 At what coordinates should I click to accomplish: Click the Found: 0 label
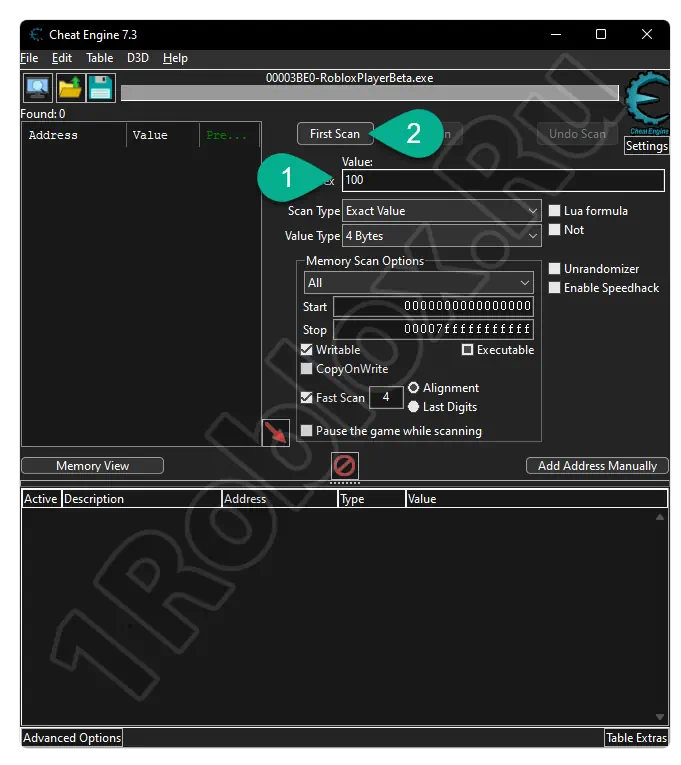tap(42, 114)
